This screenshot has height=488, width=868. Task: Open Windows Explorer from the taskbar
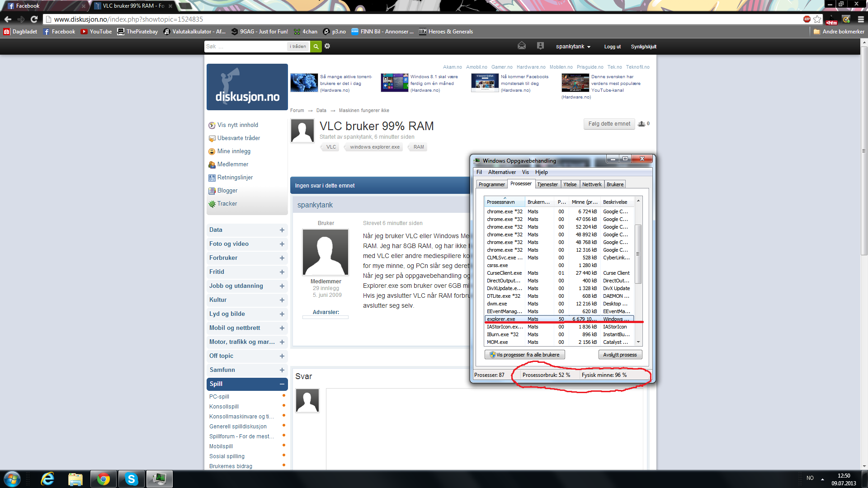[x=75, y=479]
